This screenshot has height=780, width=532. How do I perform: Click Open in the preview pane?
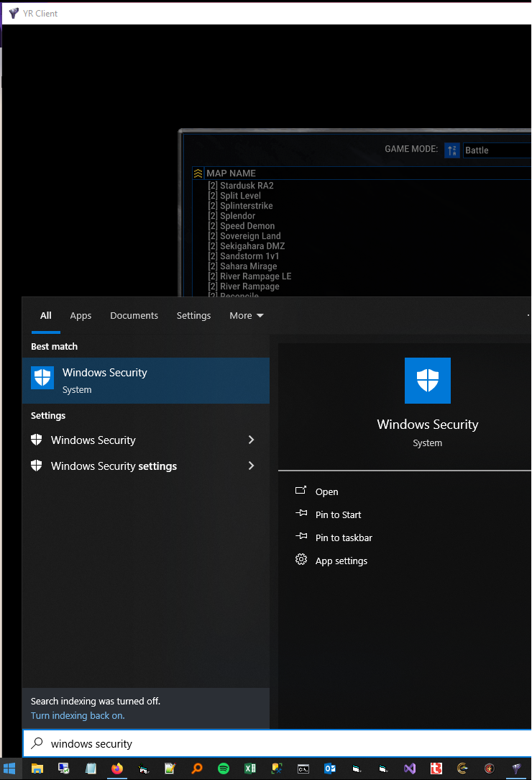(x=326, y=491)
